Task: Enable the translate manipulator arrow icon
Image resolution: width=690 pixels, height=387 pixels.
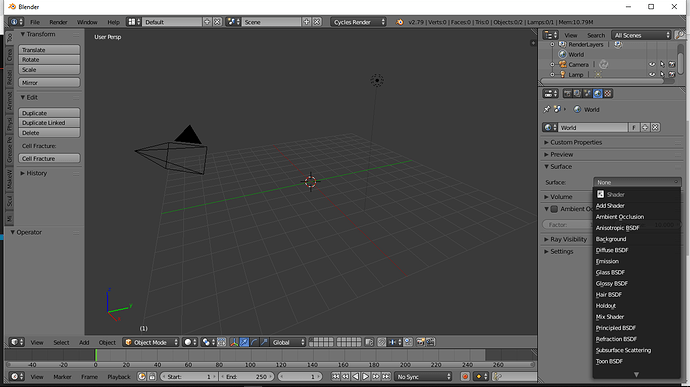Action: [244, 342]
